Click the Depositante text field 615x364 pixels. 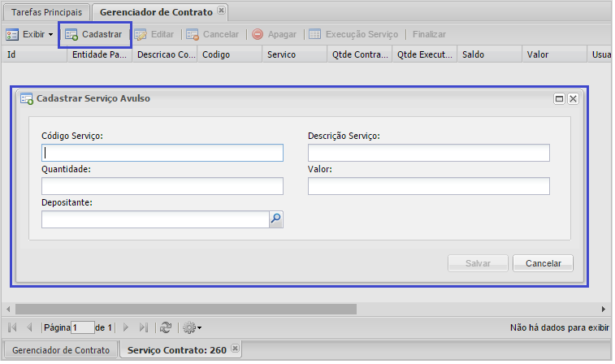[x=155, y=219]
